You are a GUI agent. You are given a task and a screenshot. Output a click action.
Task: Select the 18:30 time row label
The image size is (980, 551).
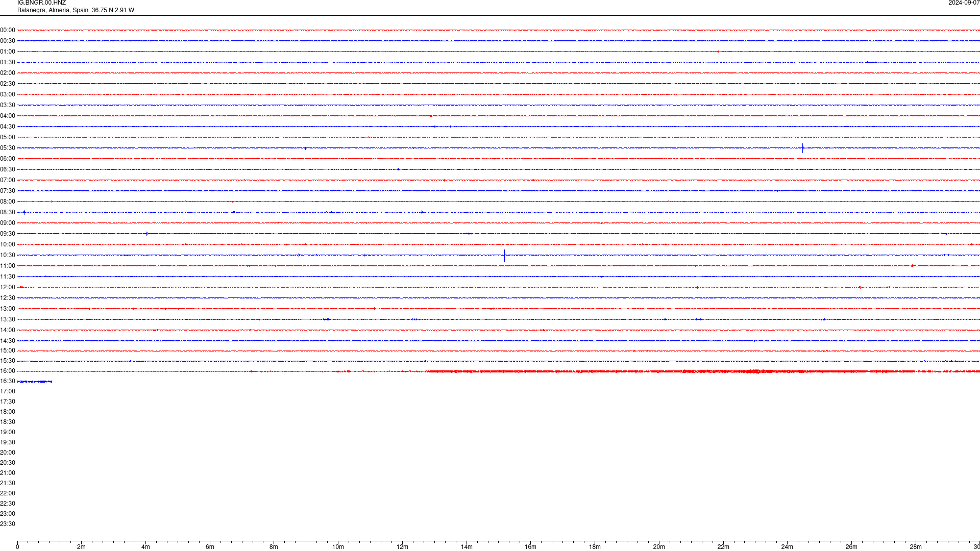8,422
